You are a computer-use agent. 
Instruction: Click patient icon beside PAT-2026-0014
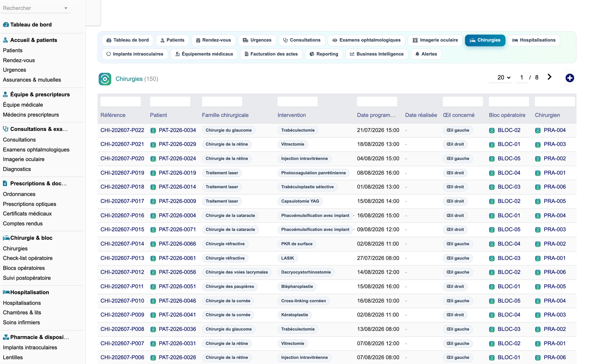tap(153, 187)
